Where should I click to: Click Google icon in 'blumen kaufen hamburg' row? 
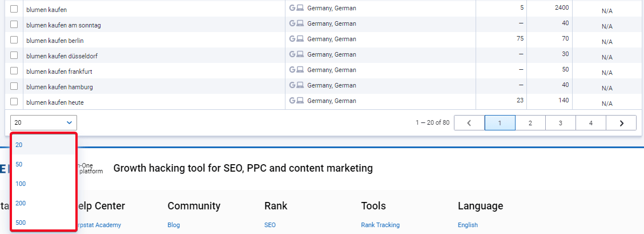[x=292, y=85]
